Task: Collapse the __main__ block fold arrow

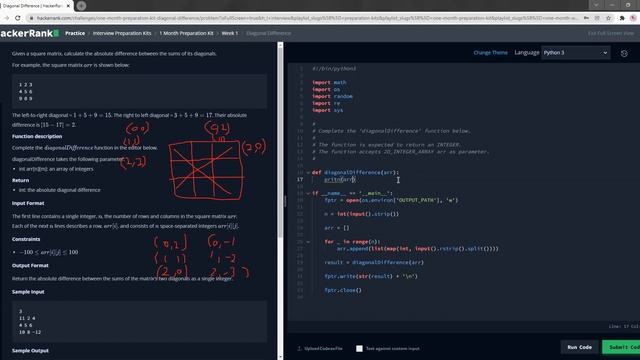Action: pyautogui.click(x=308, y=193)
